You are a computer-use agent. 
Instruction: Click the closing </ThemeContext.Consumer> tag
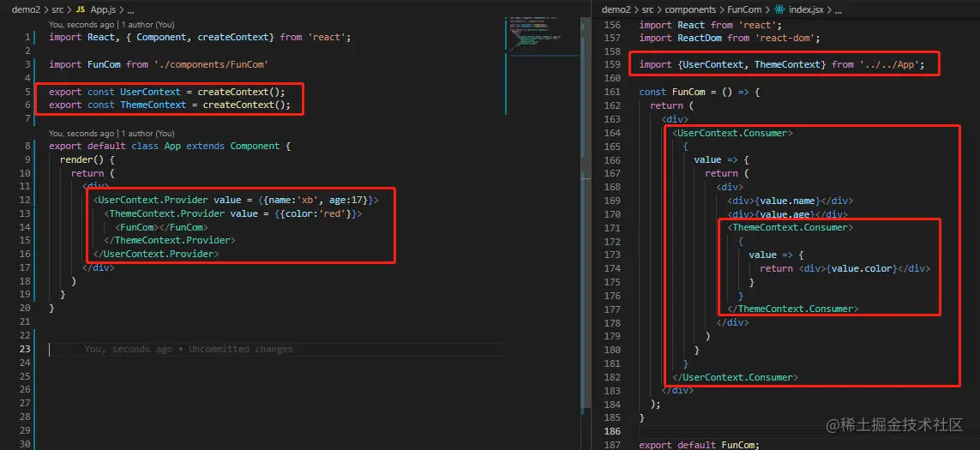(793, 309)
